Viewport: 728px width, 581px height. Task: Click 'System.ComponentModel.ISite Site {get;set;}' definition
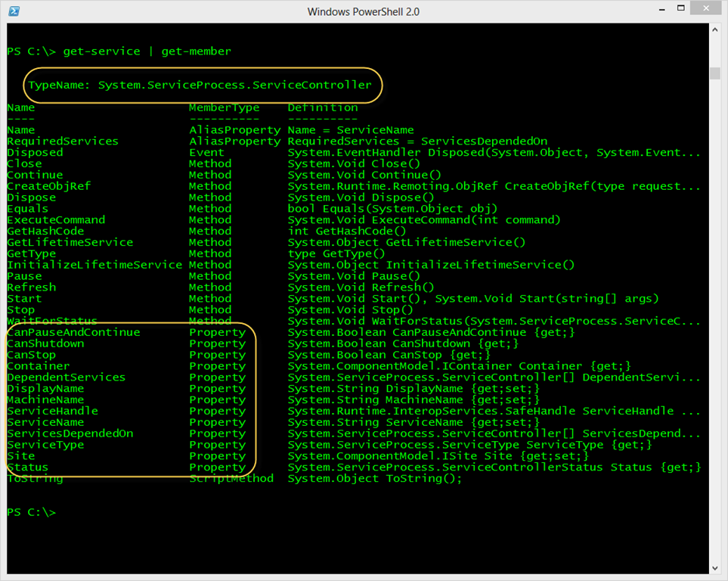pyautogui.click(x=438, y=456)
